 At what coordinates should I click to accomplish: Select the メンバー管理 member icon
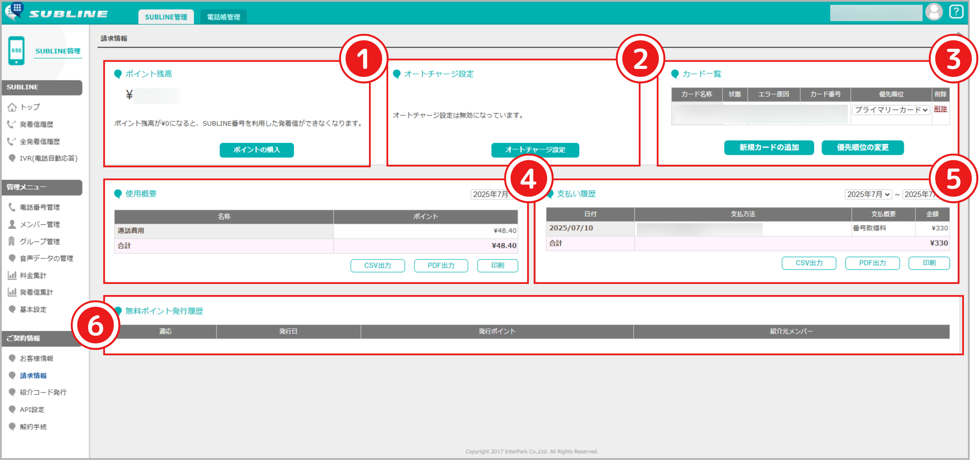click(12, 224)
